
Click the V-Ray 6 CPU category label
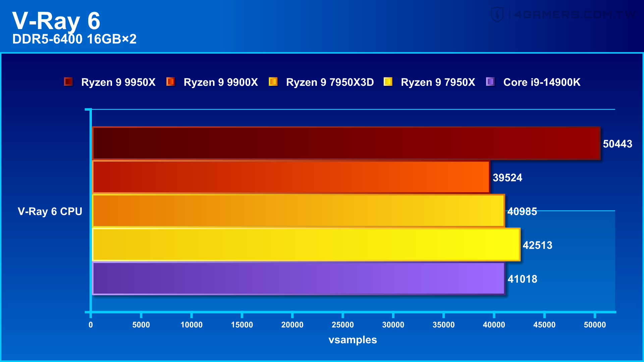(x=50, y=212)
